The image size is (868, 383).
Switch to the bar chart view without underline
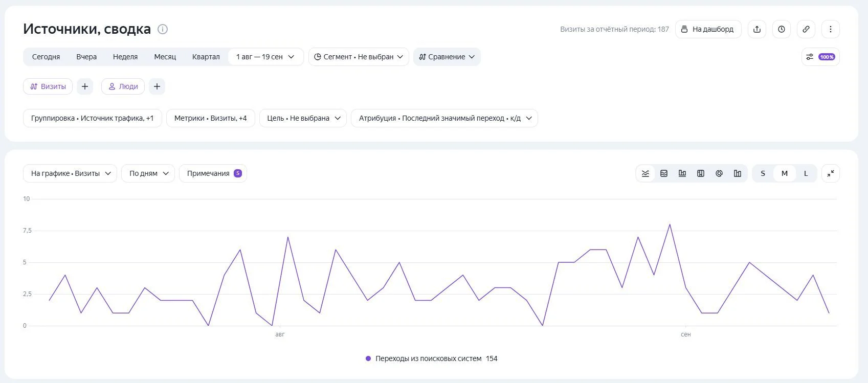(738, 173)
